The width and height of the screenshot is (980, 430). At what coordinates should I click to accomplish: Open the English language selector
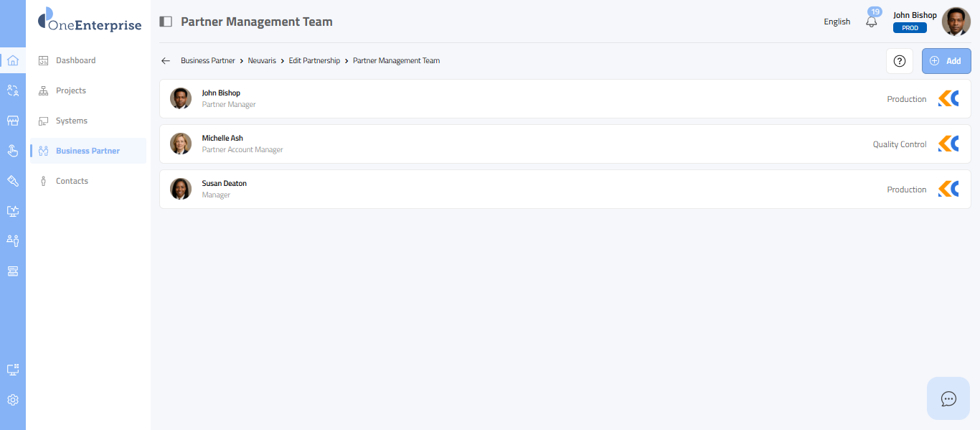point(837,22)
